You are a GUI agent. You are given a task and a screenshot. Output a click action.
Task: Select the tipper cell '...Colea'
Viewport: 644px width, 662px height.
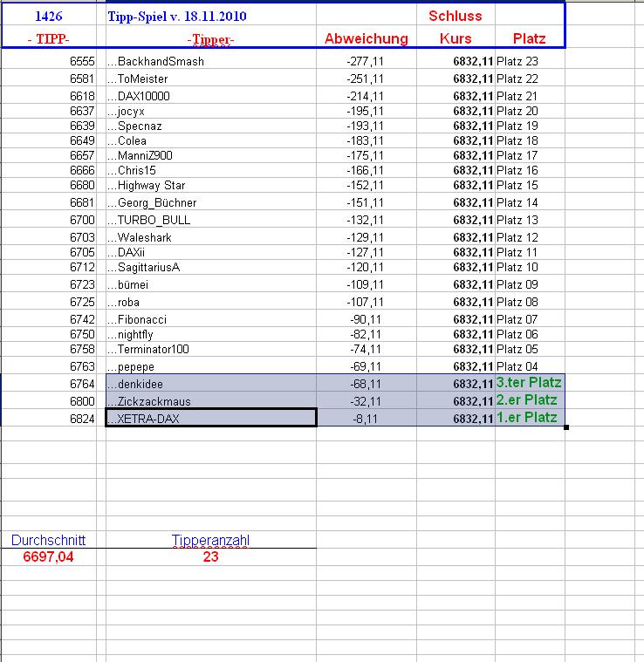point(210,140)
